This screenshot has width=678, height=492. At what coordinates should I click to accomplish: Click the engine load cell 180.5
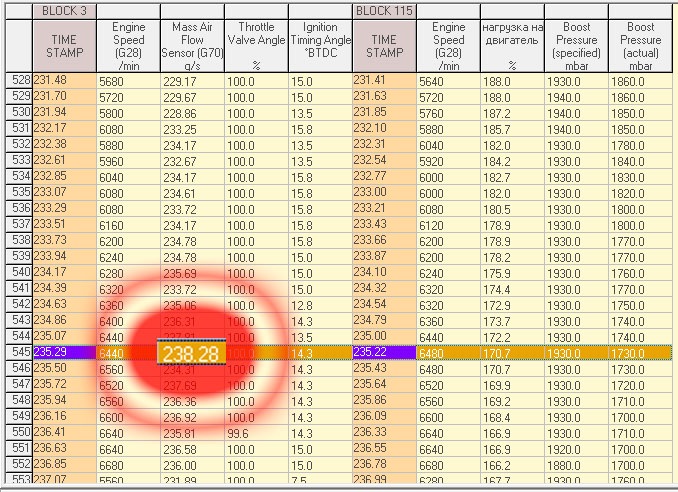point(512,209)
